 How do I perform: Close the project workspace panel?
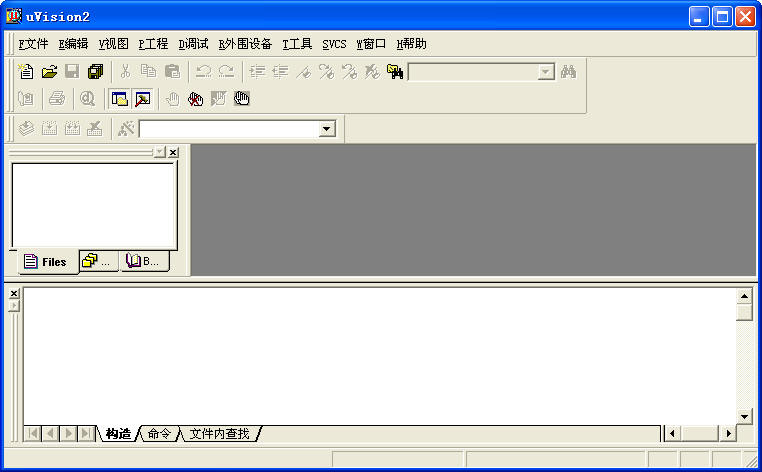pos(173,152)
